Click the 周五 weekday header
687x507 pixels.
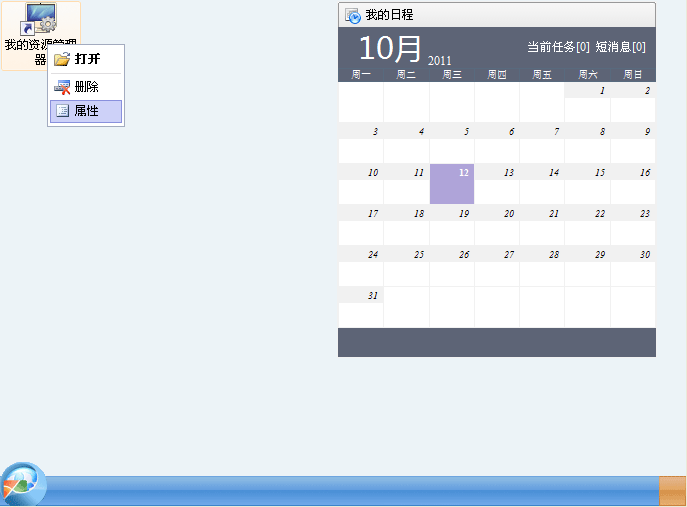point(542,75)
